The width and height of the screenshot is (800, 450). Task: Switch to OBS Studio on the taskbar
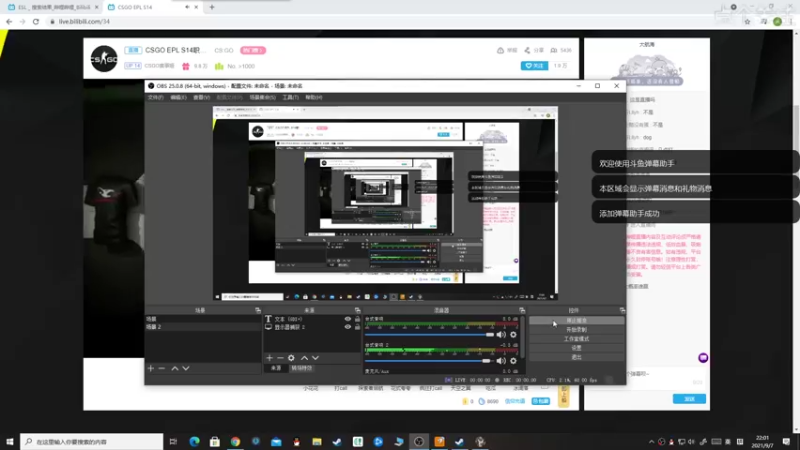point(419,442)
